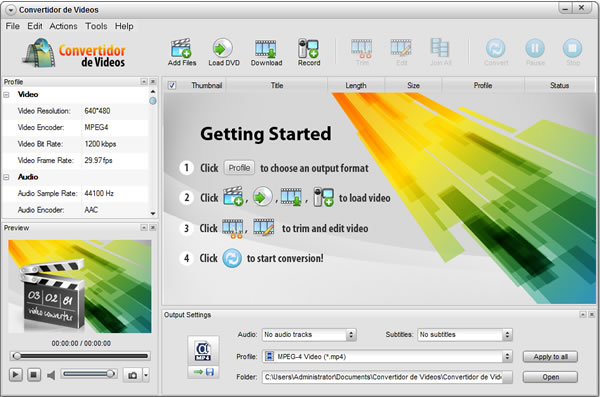The height and width of the screenshot is (397, 600).
Task: Open the Actions menu
Action: 64,26
